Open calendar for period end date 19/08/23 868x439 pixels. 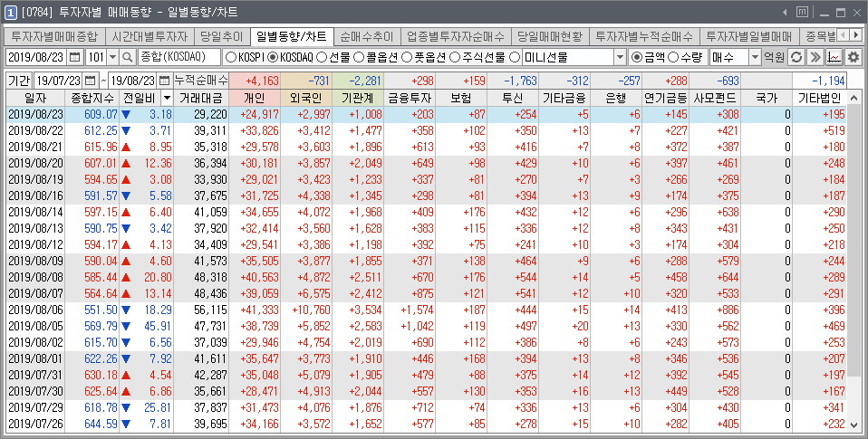164,81
